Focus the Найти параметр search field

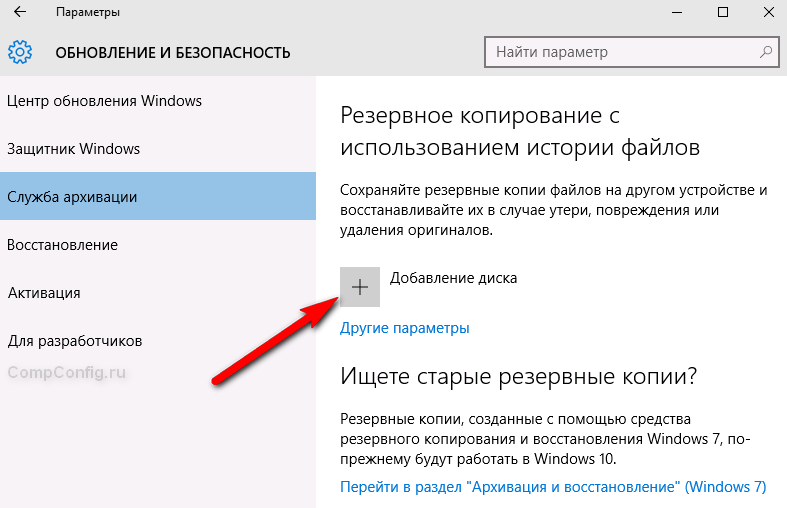pyautogui.click(x=620, y=51)
